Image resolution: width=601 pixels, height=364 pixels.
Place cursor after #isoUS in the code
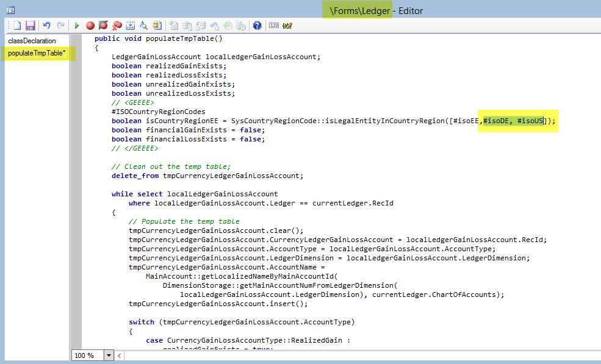[x=543, y=121]
